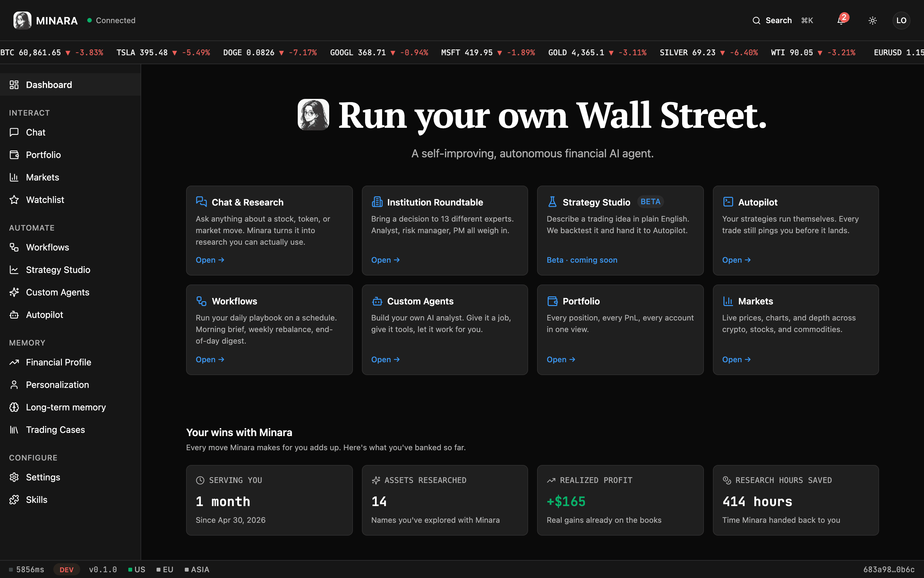This screenshot has height=578, width=924.
Task: Click the 5856ms latency readout
Action: point(27,570)
